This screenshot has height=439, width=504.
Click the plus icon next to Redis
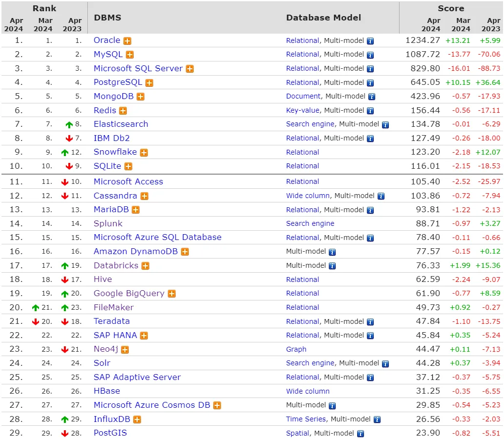coord(123,111)
